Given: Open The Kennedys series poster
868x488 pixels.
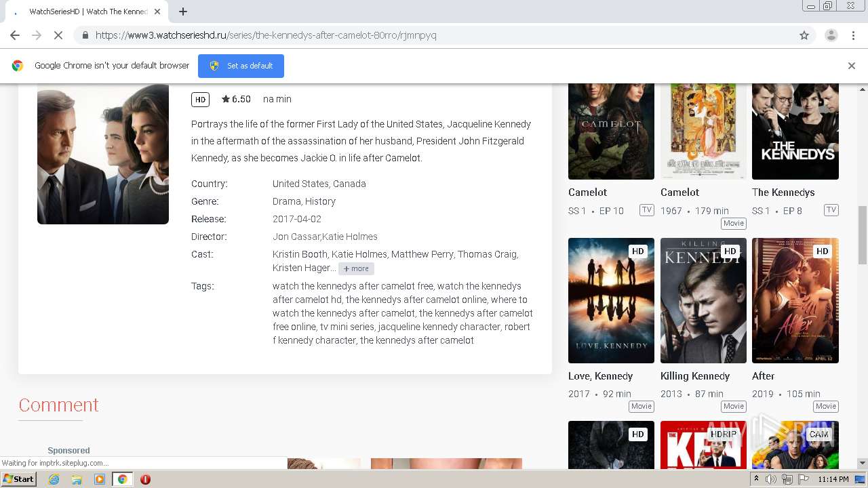Looking at the screenshot, I should [x=795, y=131].
